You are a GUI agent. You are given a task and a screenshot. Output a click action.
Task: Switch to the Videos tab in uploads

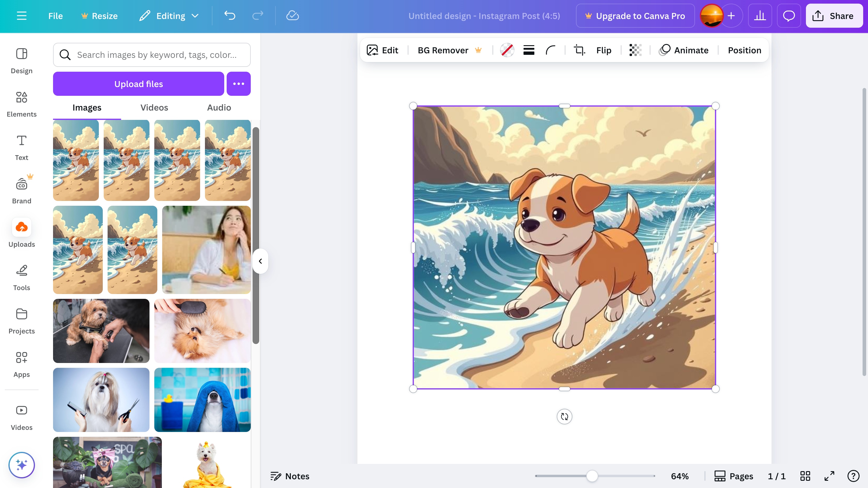click(x=154, y=108)
